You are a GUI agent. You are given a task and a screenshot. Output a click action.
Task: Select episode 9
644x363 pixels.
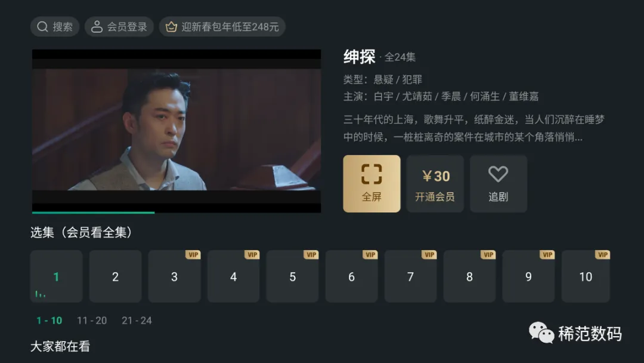tap(528, 276)
